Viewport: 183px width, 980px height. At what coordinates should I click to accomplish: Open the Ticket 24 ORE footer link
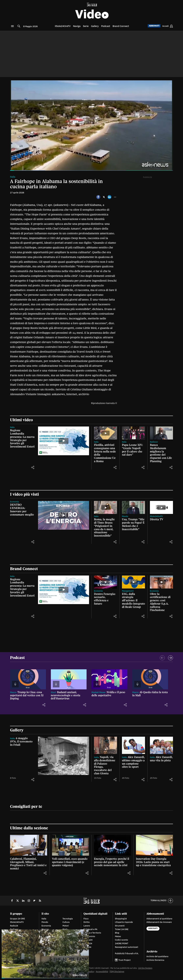point(122,929)
